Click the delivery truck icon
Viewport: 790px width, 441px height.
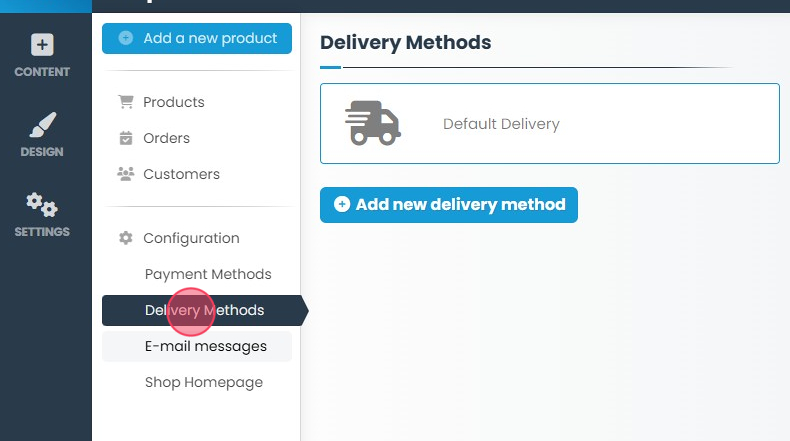[372, 124]
